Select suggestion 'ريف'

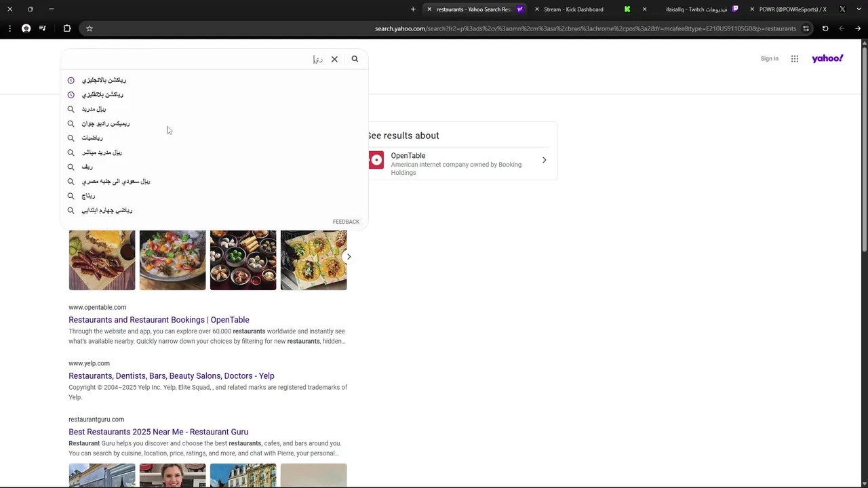[x=87, y=167]
